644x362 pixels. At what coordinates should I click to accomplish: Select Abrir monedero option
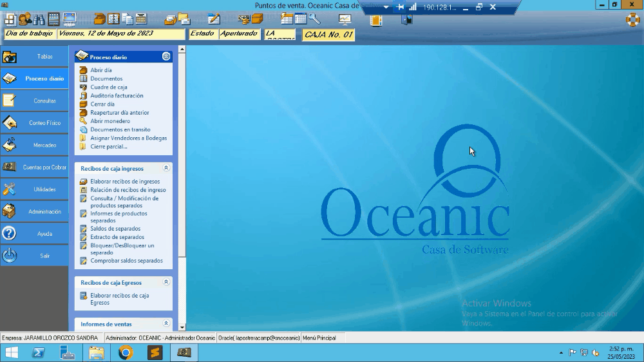(109, 121)
